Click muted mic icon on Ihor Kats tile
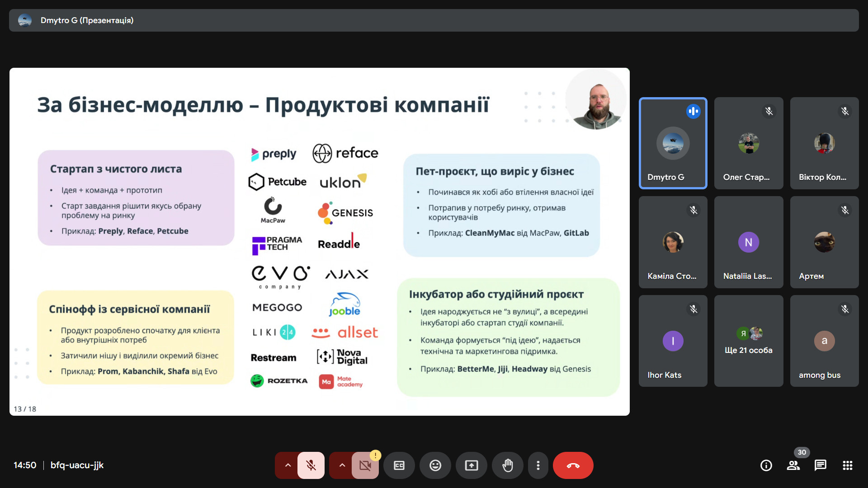 [x=693, y=309]
